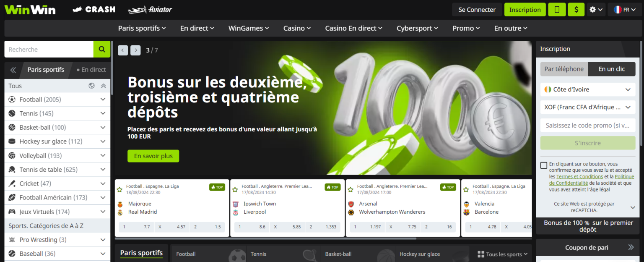This screenshot has height=262, width=644.
Task: Open payments via the dollar icon
Action: pos(576,9)
